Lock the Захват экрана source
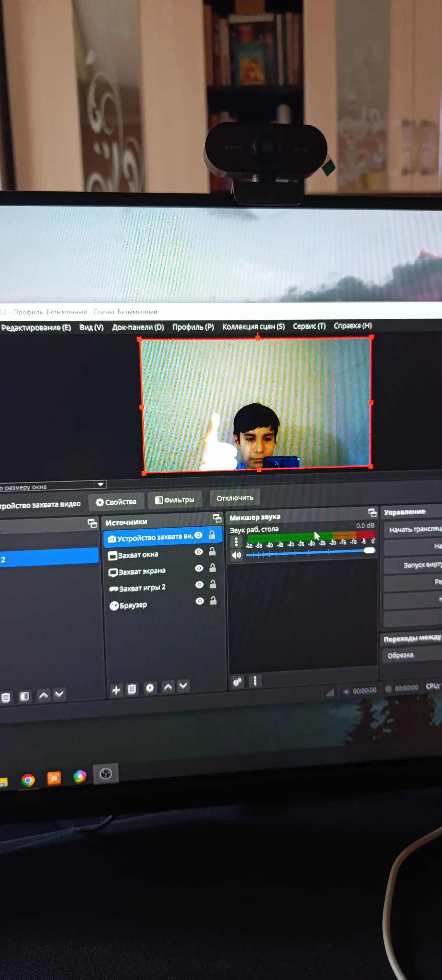 [213, 568]
